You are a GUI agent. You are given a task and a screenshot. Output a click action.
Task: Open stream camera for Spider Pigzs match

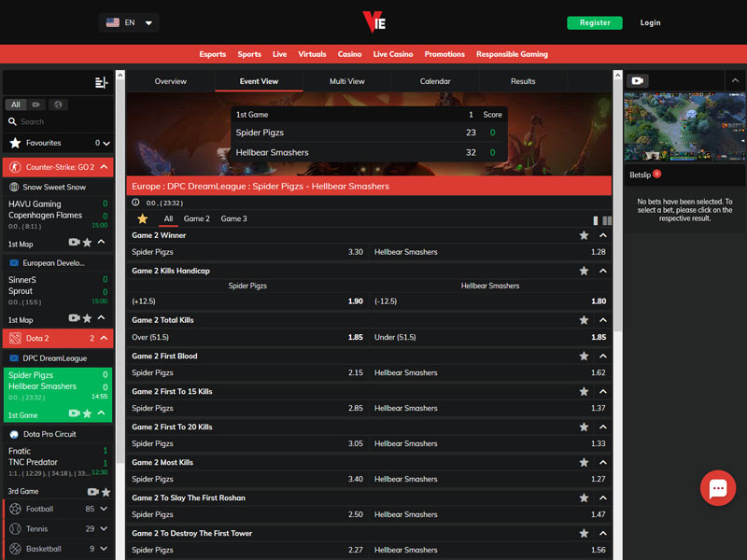coord(74,413)
